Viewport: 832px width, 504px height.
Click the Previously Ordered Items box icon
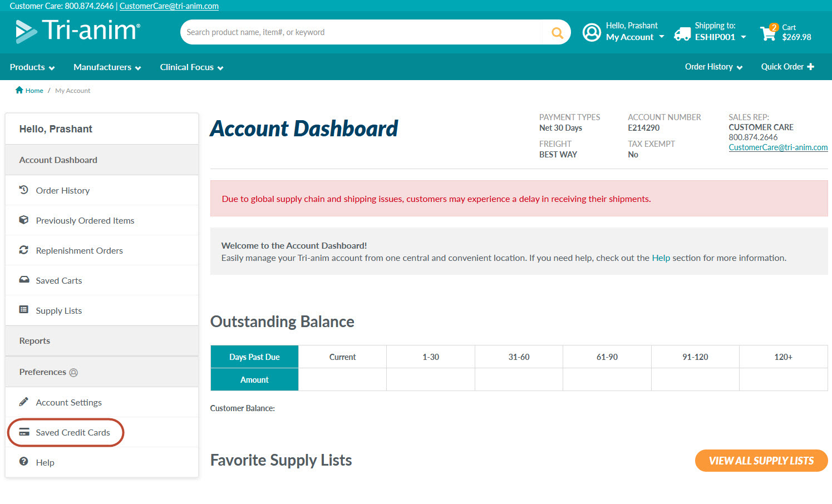click(x=23, y=220)
